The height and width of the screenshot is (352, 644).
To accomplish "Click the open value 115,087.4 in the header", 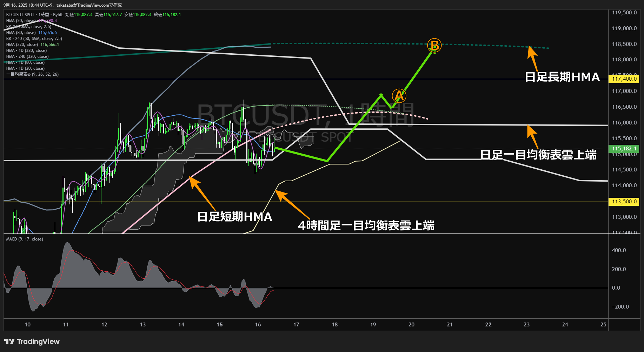I will click(x=83, y=15).
